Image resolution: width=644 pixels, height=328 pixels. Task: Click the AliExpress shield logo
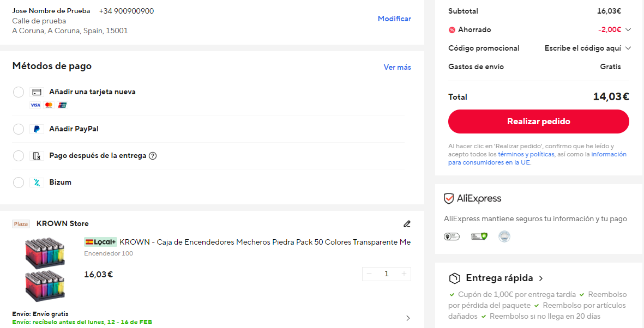pyautogui.click(x=449, y=198)
